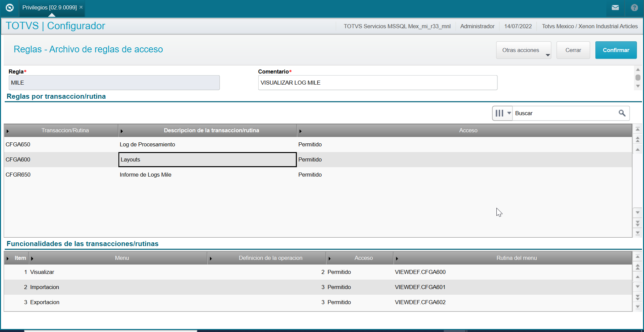Close the Privilegios [02.9.0099] tab
644x332 pixels.
point(81,7)
